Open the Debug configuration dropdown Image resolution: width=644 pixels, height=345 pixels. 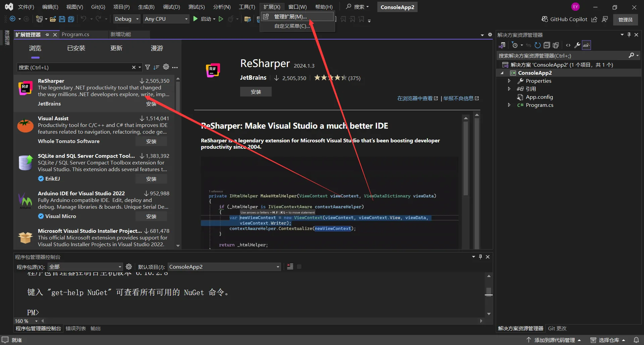coord(127,19)
